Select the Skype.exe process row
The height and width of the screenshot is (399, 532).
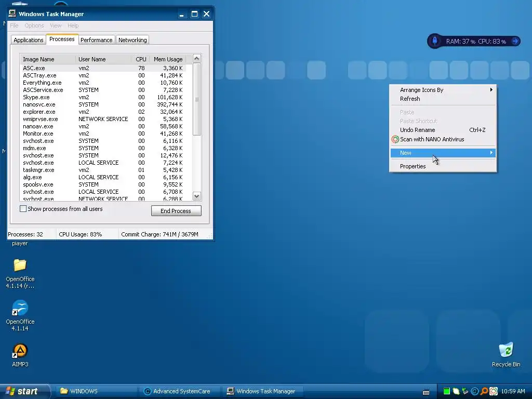[103, 97]
